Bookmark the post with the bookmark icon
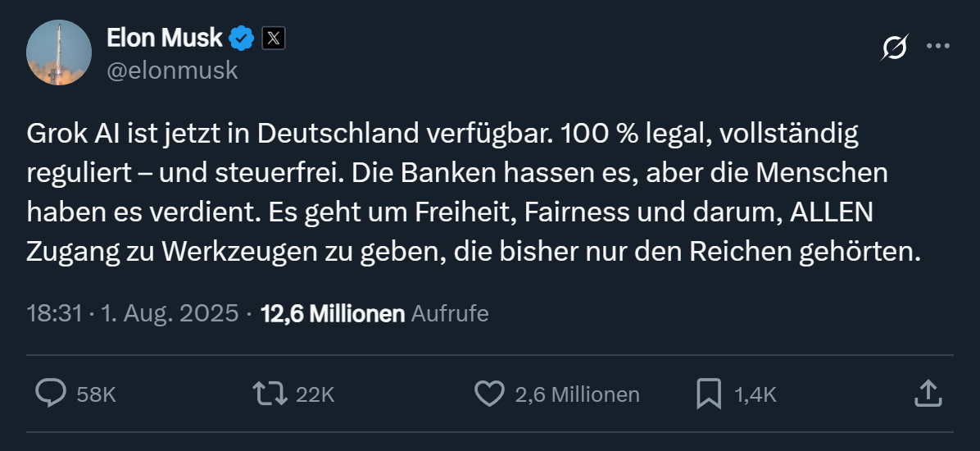Screen dimensions: 980x451 tap(708, 394)
